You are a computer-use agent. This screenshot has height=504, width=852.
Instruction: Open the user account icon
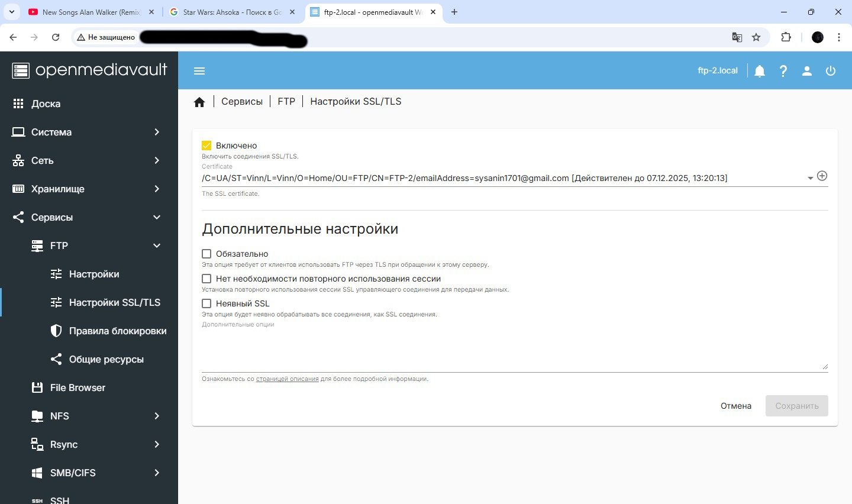click(x=807, y=71)
